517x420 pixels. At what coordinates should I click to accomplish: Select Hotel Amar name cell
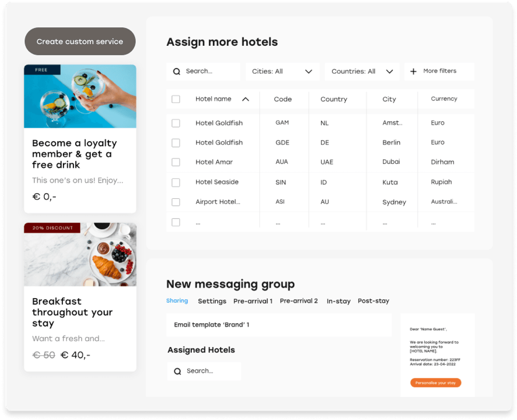[x=214, y=162]
